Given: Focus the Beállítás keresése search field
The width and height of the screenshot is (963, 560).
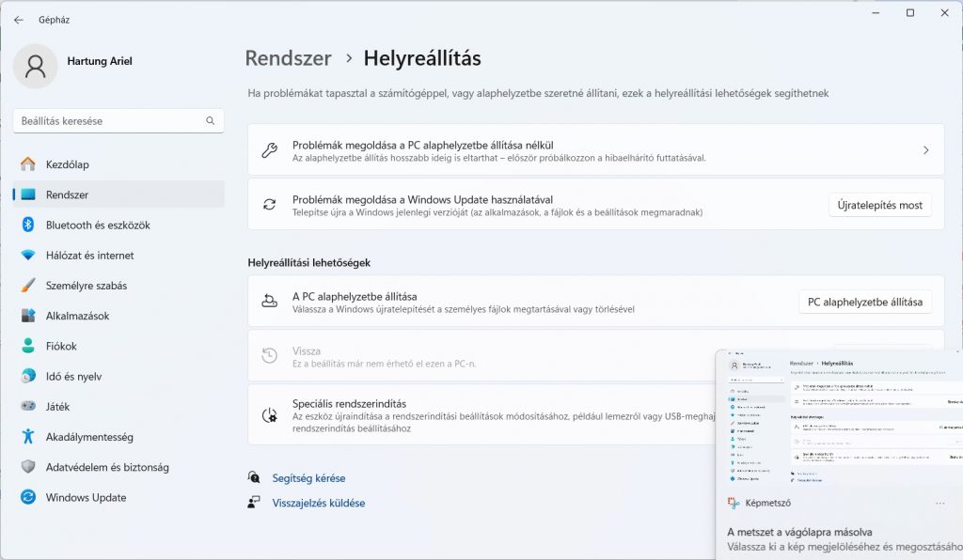Looking at the screenshot, I should 108,121.
